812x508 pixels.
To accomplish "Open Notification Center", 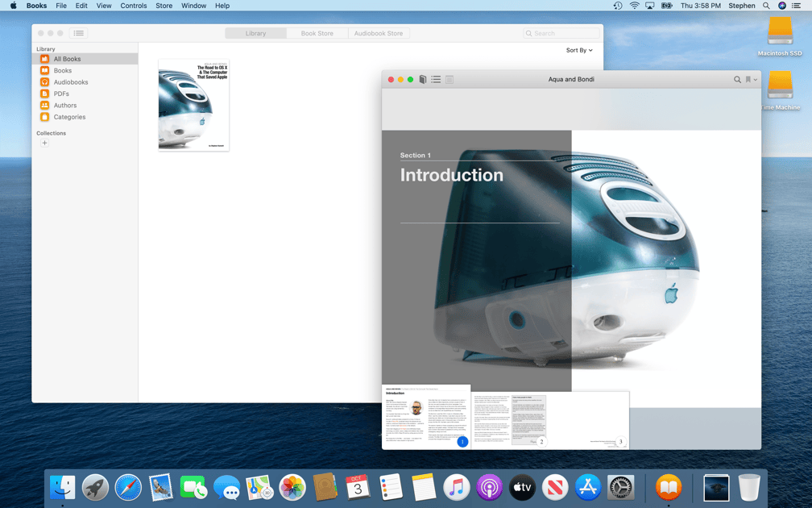I will point(797,6).
